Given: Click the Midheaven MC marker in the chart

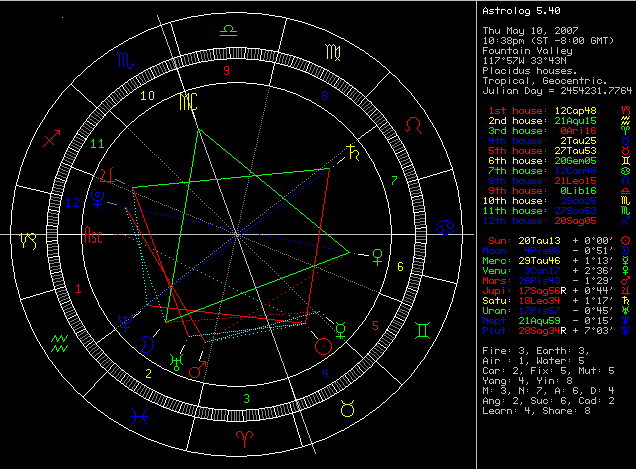Looking at the screenshot, I should (187, 102).
